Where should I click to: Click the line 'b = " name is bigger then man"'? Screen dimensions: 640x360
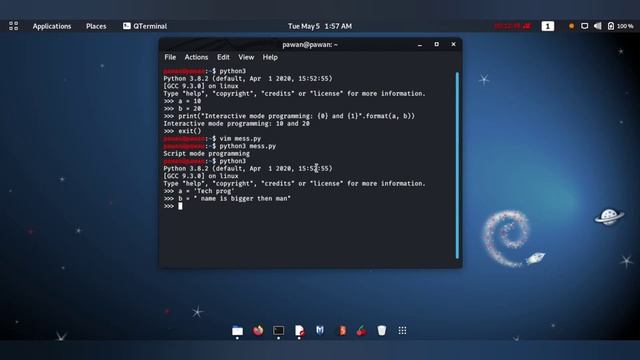pyautogui.click(x=227, y=198)
